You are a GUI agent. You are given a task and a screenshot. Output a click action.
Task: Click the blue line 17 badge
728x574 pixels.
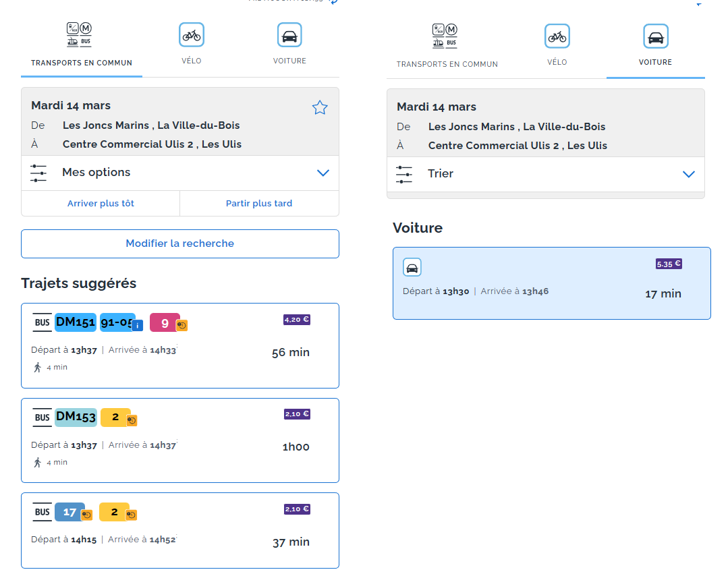pos(69,512)
